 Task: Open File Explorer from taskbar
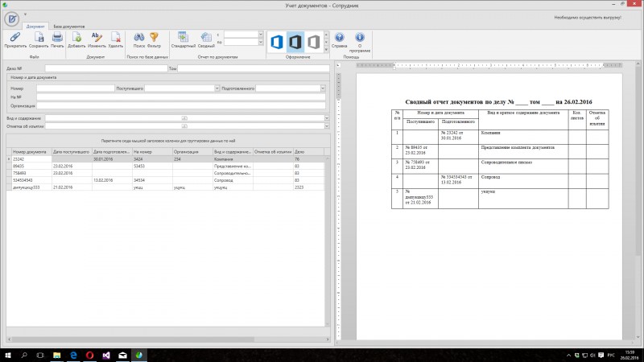point(56,355)
